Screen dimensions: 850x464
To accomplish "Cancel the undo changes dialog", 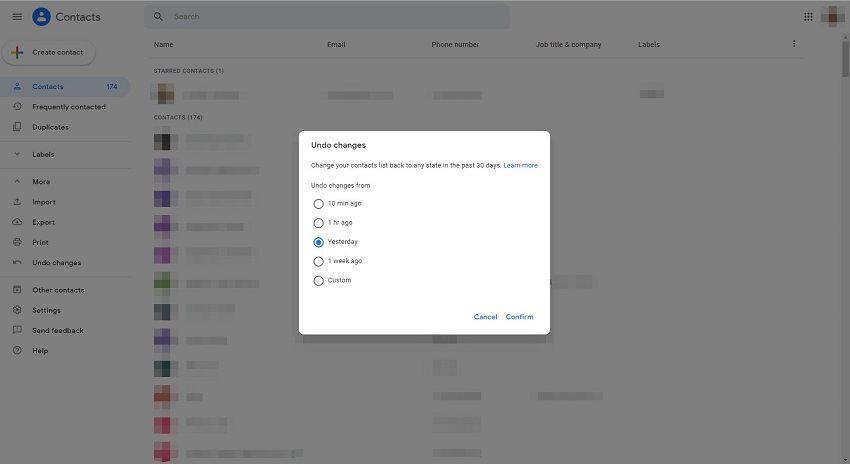I will [485, 317].
